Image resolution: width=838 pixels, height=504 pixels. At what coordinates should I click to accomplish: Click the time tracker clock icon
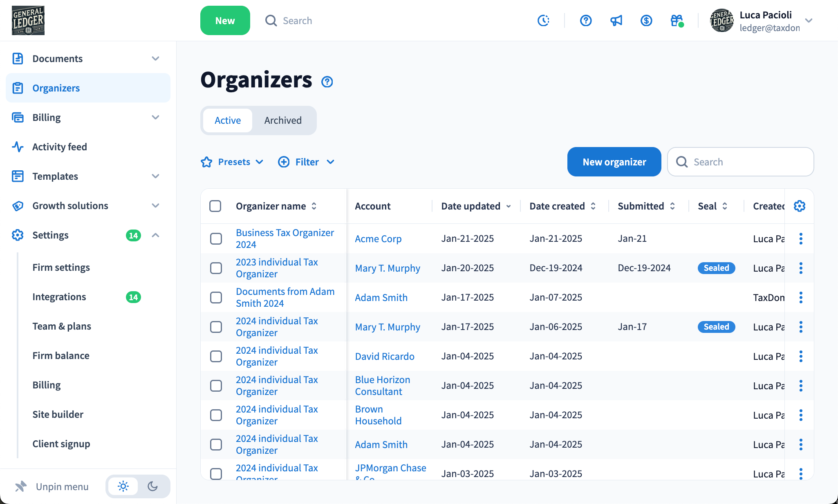pyautogui.click(x=543, y=20)
